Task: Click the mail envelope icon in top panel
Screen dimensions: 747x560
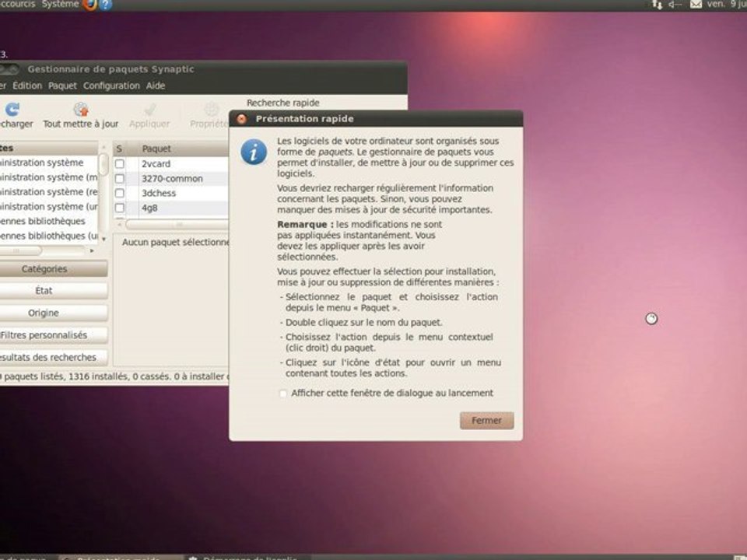Action: (696, 5)
